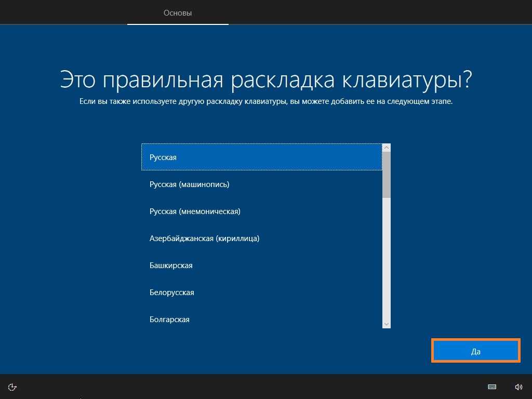
Task: Open the Ease of Access icon
Action: (13, 387)
